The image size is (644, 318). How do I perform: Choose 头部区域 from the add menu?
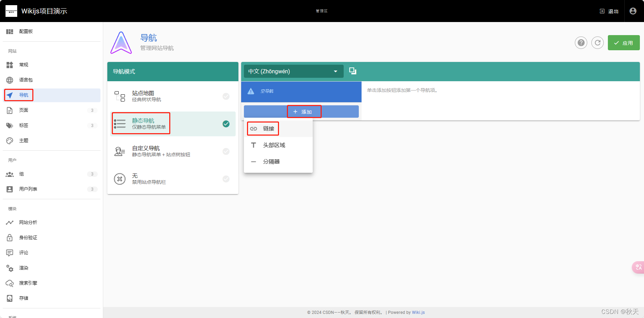(274, 145)
